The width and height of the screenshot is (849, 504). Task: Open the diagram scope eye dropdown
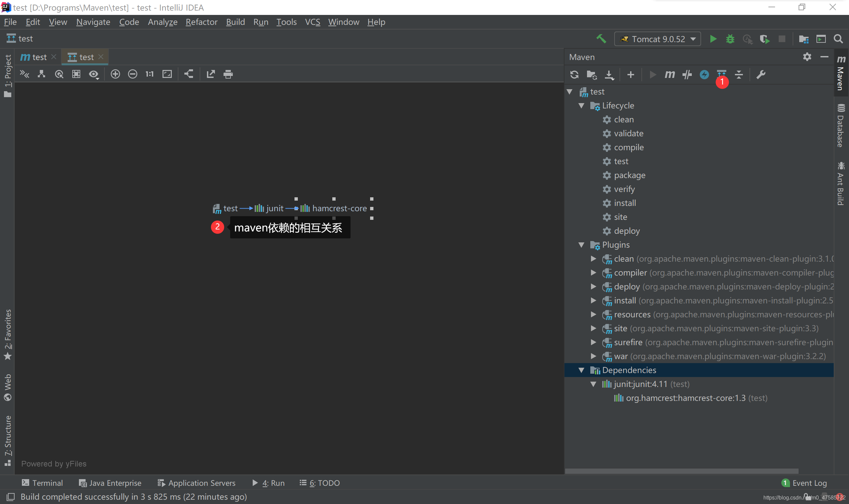(94, 74)
